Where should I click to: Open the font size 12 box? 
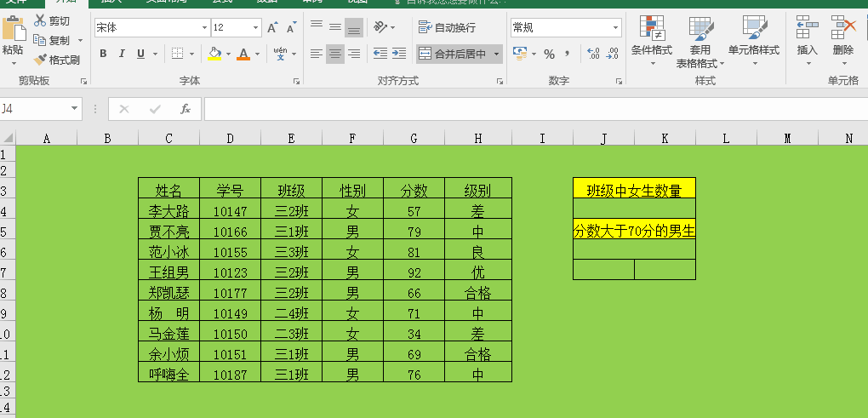(x=237, y=28)
